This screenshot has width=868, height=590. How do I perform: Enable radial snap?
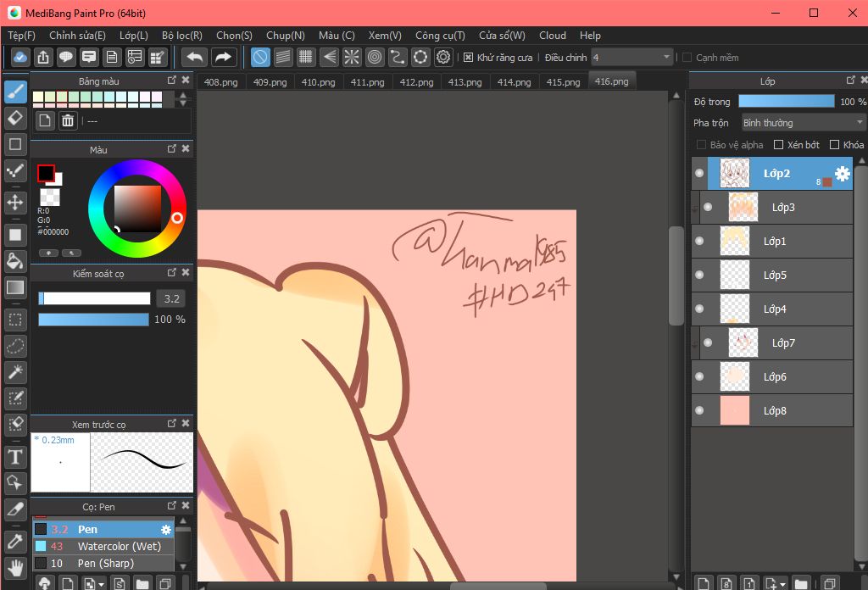point(352,57)
